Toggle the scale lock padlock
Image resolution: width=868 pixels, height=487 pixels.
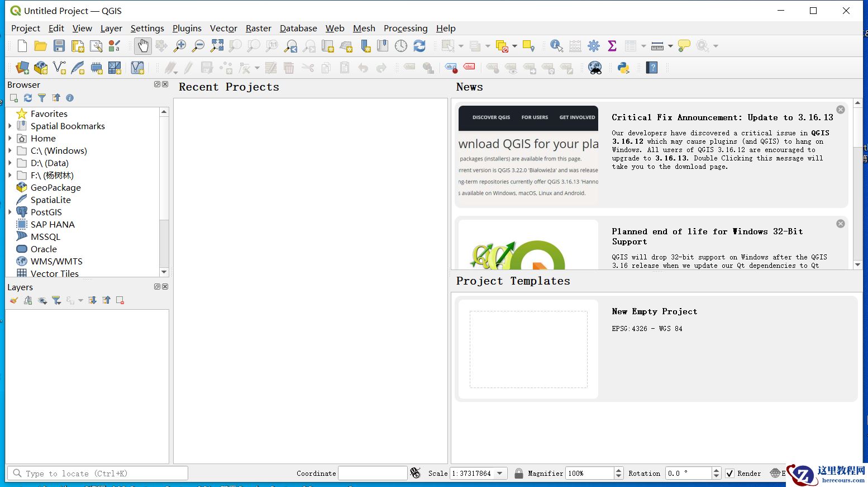(518, 473)
